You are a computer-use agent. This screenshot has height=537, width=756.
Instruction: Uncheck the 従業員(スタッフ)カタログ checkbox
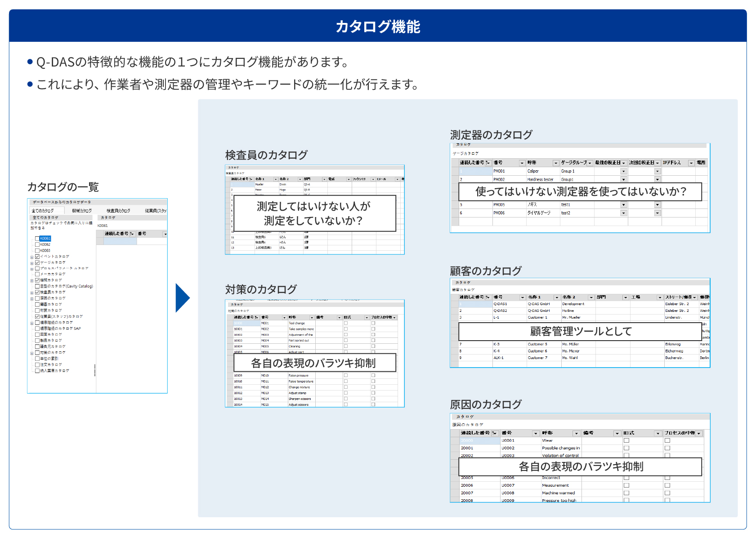[37, 316]
